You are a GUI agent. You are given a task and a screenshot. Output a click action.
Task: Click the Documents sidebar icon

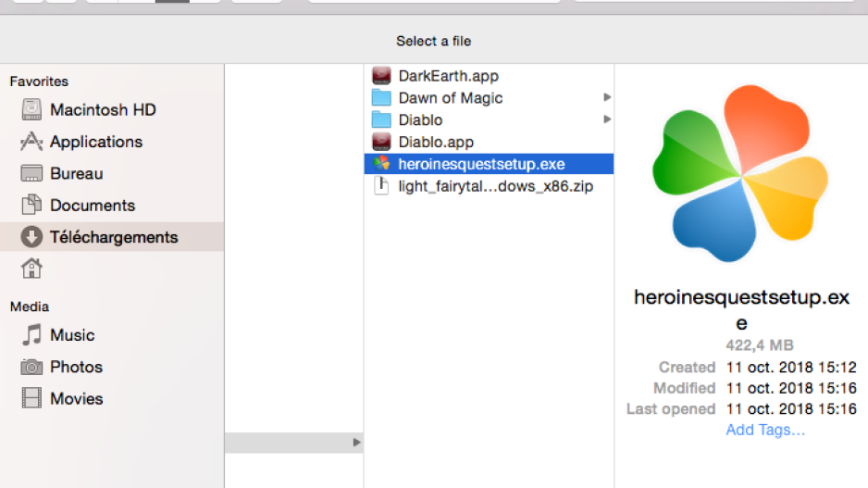31,205
